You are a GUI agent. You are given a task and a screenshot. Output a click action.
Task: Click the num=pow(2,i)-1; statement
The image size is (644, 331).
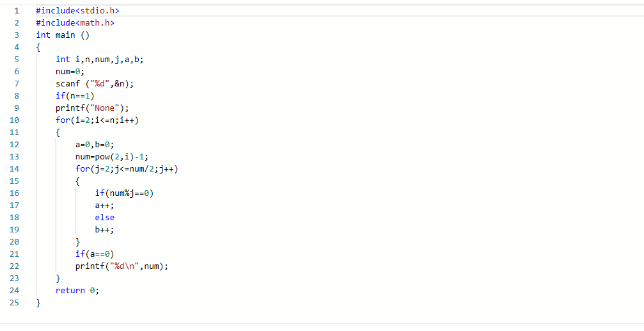(111, 157)
